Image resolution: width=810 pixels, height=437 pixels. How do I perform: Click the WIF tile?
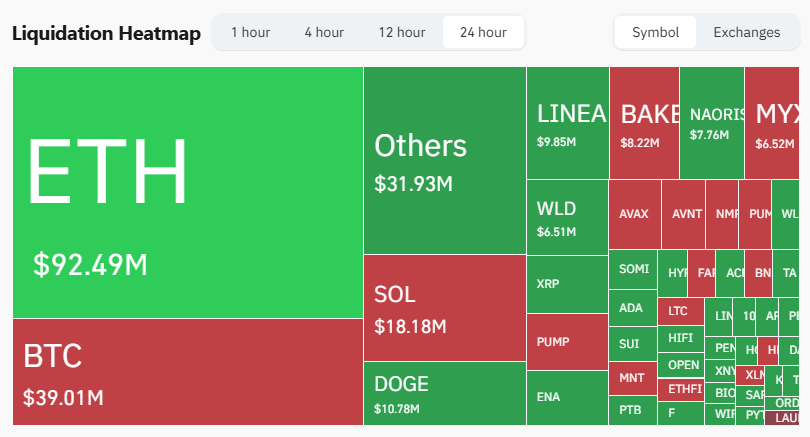[720, 415]
